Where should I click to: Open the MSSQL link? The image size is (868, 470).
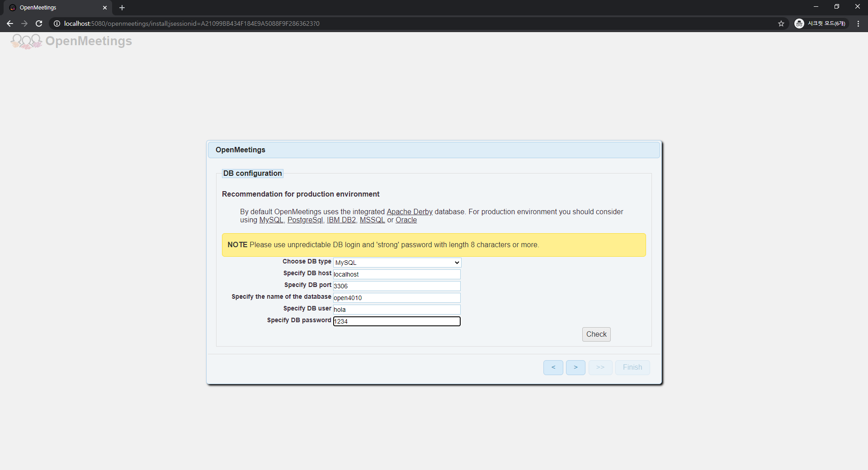pos(372,220)
